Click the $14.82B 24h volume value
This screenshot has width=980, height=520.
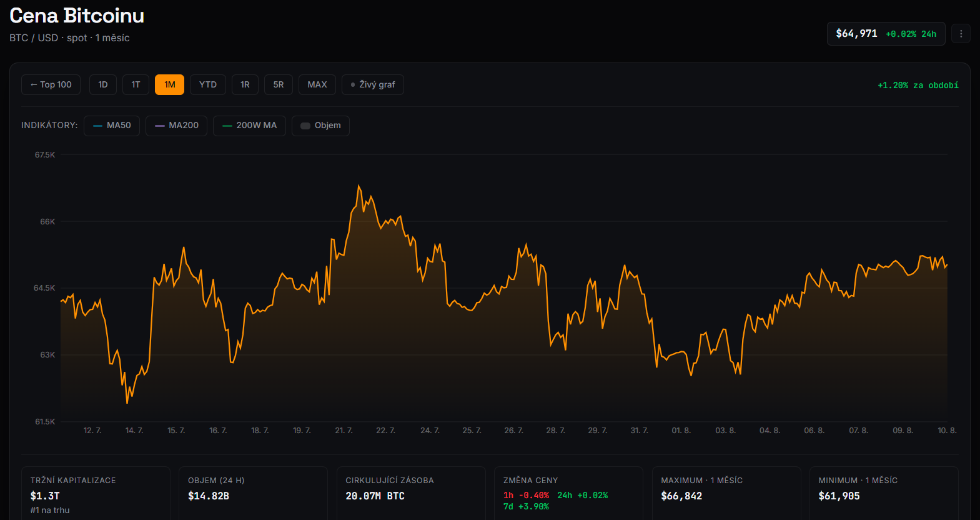(209, 496)
